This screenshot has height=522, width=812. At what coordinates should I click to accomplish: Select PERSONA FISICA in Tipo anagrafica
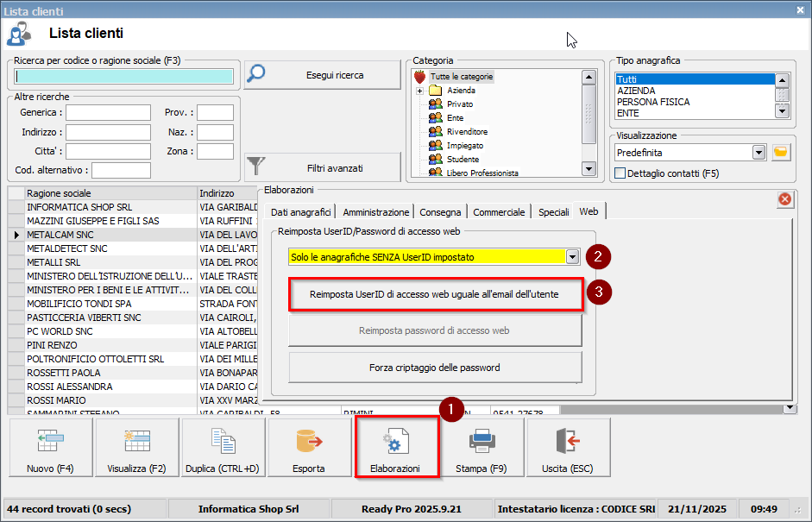[652, 102]
